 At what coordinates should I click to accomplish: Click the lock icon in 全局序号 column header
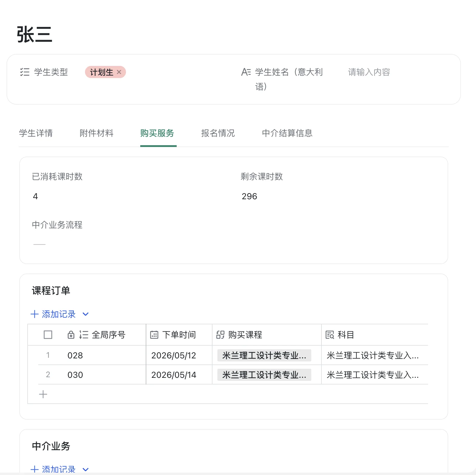click(x=71, y=335)
